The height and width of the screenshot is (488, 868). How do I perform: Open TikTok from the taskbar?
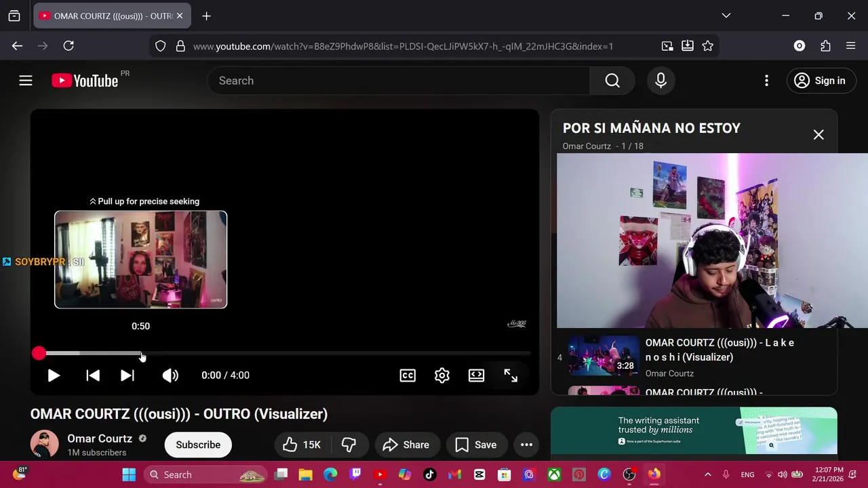tap(430, 474)
